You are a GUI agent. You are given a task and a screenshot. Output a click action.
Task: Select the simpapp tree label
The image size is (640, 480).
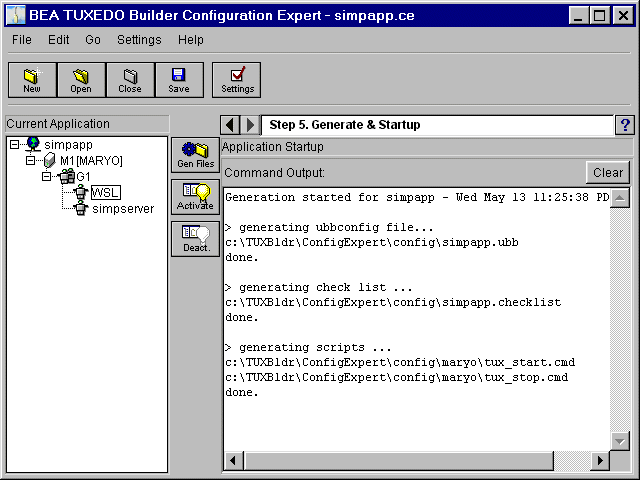tap(69, 145)
